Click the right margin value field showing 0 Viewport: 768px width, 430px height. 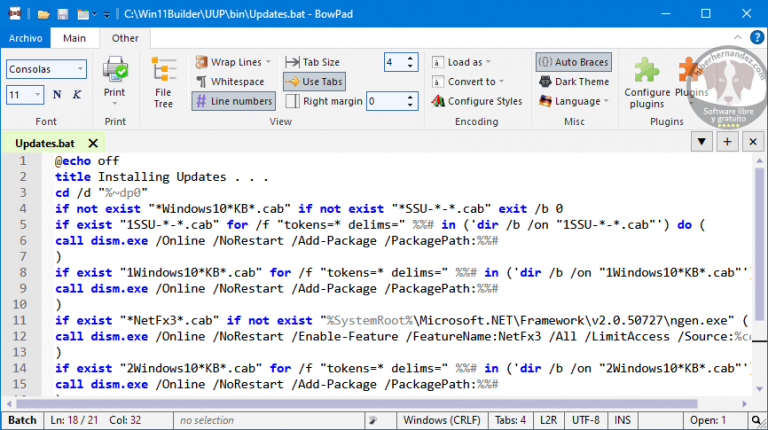386,101
